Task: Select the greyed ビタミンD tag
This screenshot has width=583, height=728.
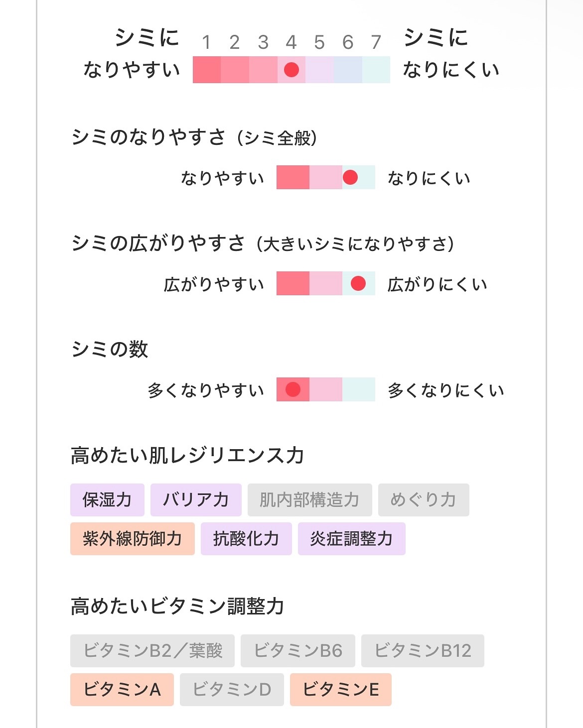Action: (232, 689)
